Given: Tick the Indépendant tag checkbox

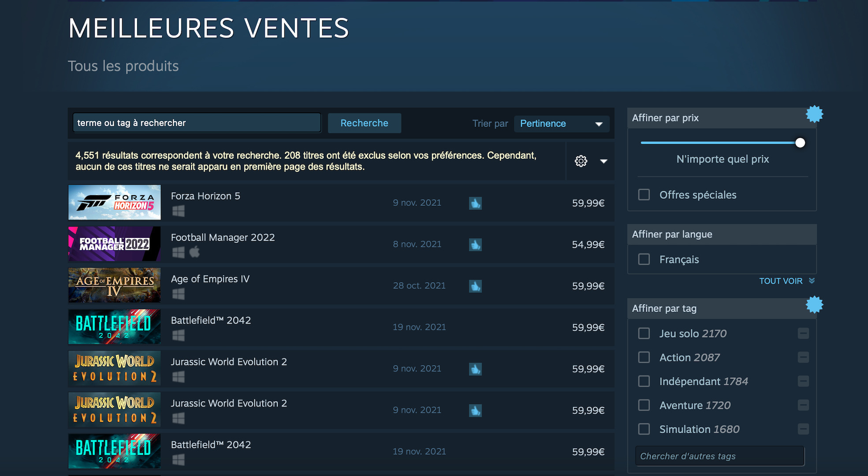Looking at the screenshot, I should 644,381.
